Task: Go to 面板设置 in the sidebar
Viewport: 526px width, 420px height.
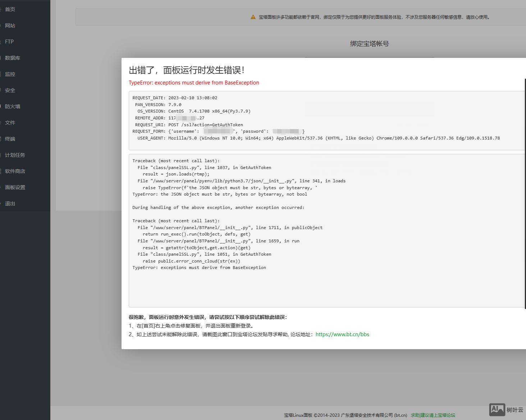Action: (15, 187)
